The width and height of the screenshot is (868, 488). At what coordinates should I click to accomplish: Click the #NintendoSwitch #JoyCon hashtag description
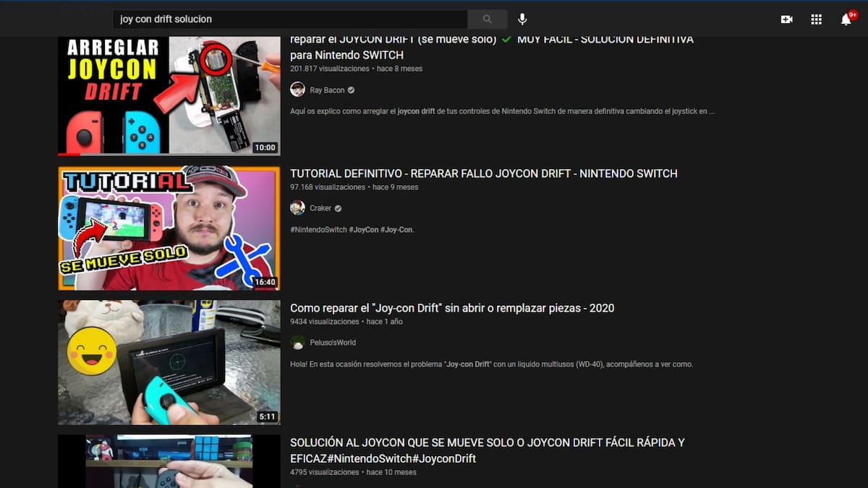pos(352,230)
